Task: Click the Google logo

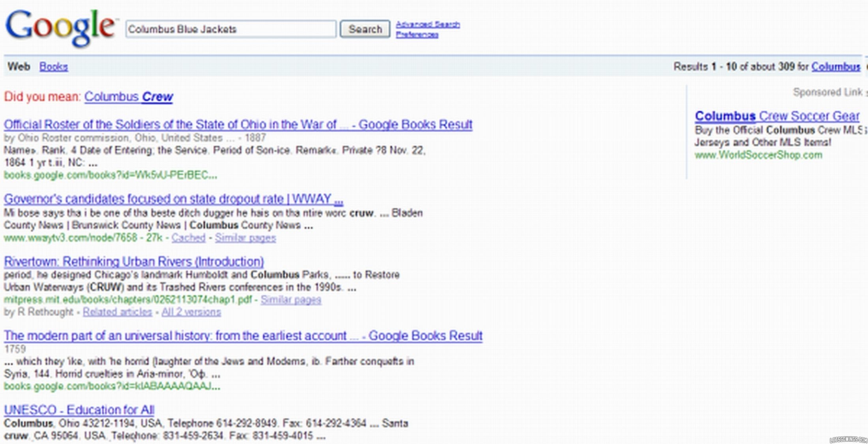Action: pos(60,28)
